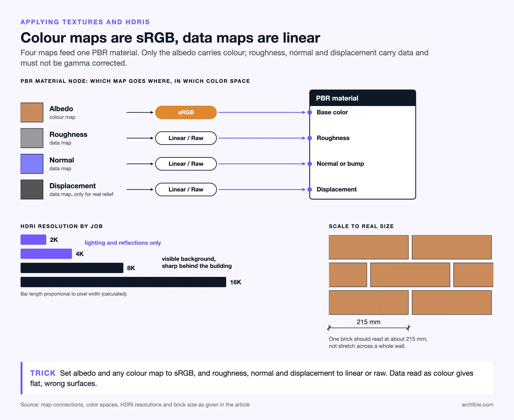Select the Displacement dark grey swatch

32,189
